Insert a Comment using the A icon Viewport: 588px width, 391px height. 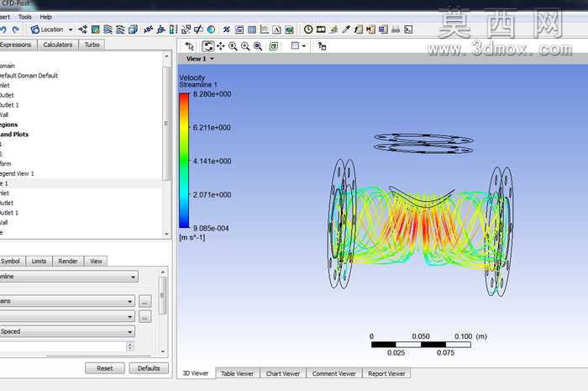click(276, 29)
